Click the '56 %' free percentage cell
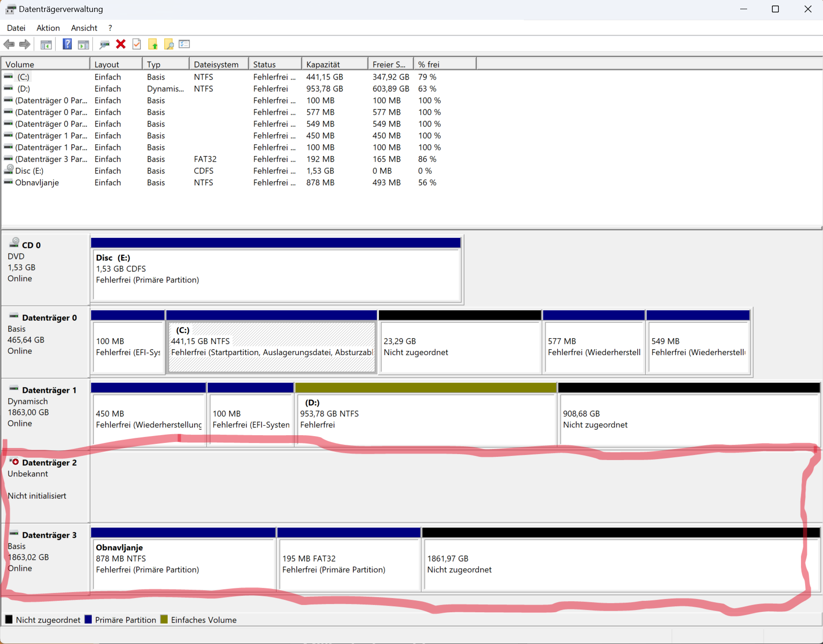The width and height of the screenshot is (823, 644). (x=427, y=183)
